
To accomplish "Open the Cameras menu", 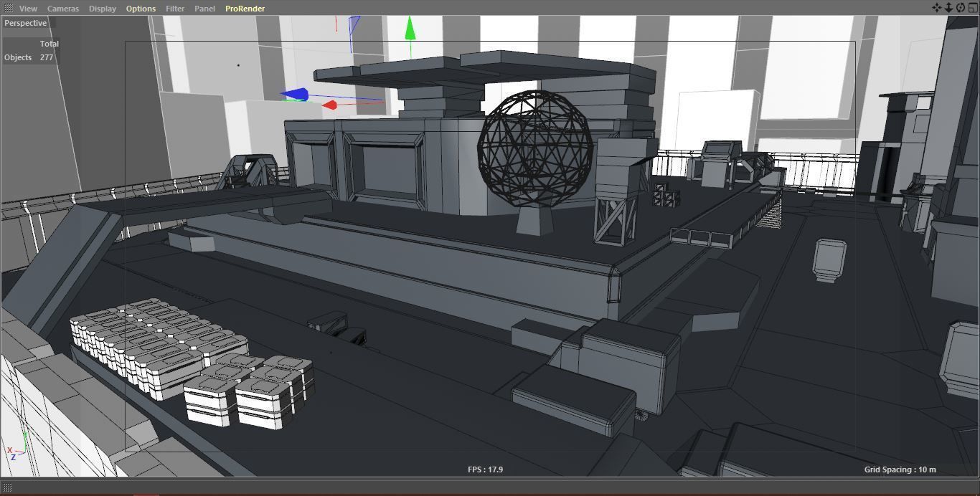I will point(63,9).
